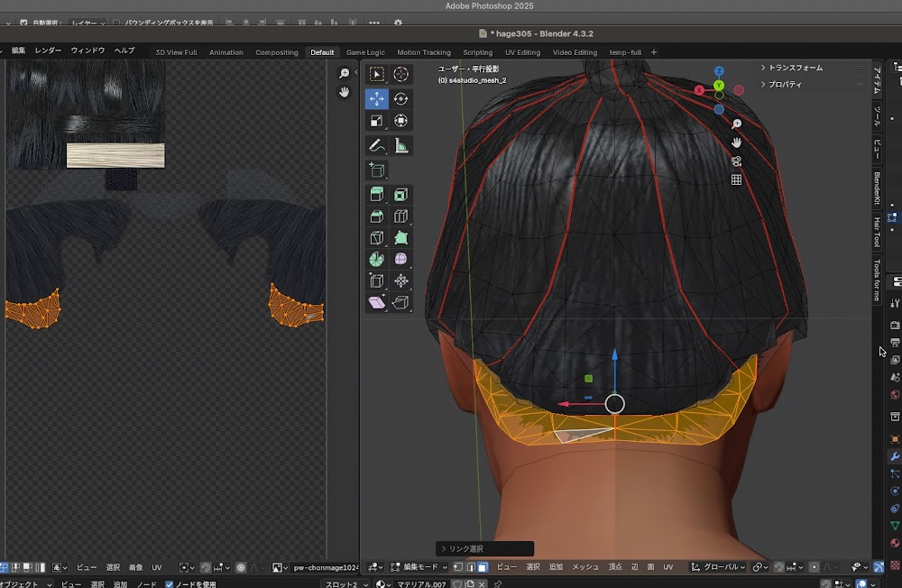Switch to the UV Editing workspace tab
This screenshot has height=588, width=902.
pyautogui.click(x=522, y=52)
